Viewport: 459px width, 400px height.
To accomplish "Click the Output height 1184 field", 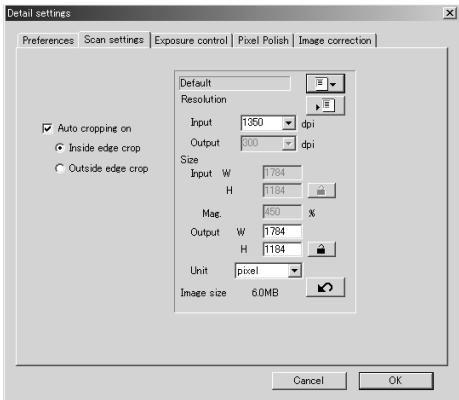I will tap(282, 249).
